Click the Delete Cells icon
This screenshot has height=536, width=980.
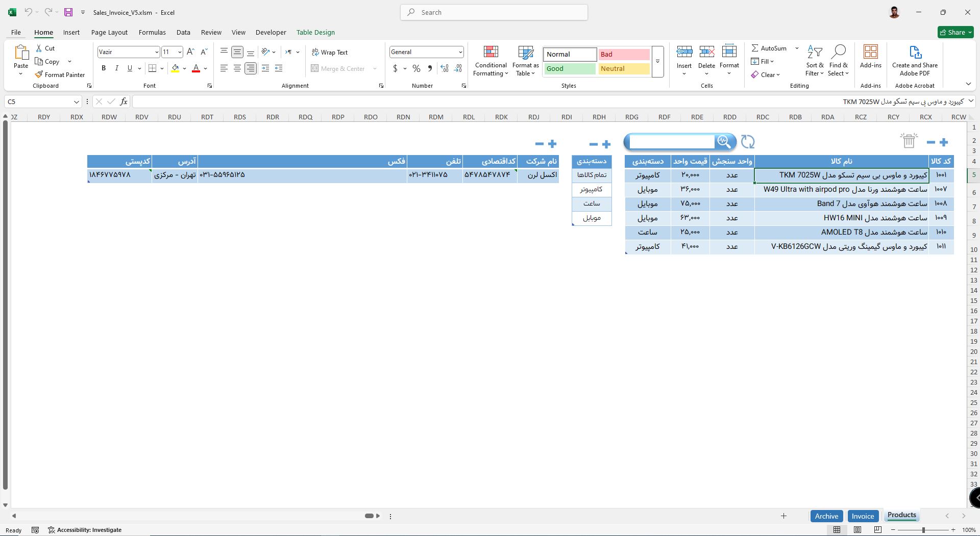click(x=706, y=52)
